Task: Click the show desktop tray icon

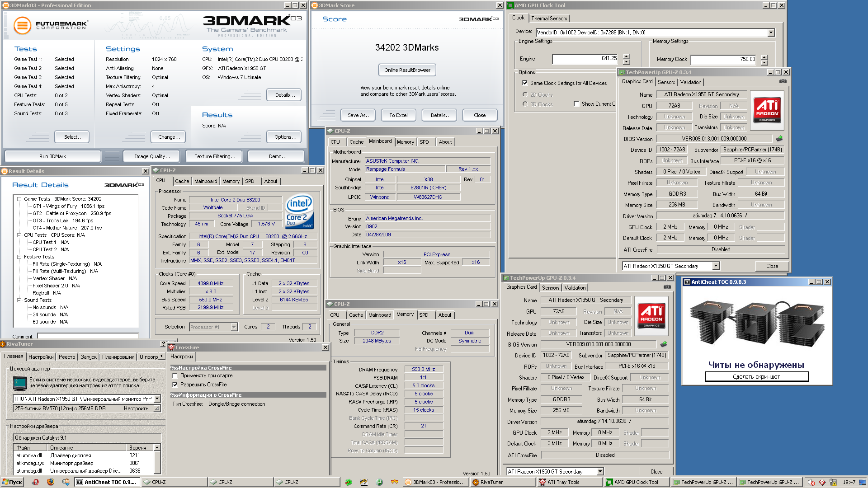Action: pos(863,483)
